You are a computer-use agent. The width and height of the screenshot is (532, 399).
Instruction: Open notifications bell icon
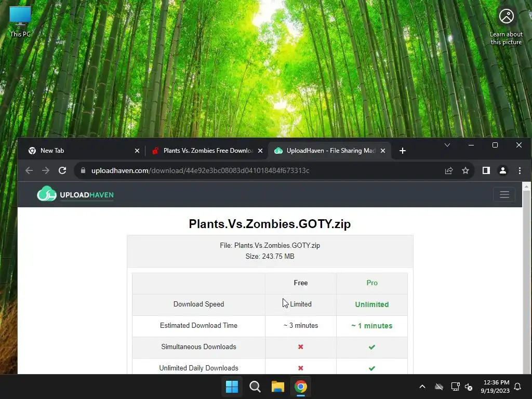pyautogui.click(x=518, y=387)
